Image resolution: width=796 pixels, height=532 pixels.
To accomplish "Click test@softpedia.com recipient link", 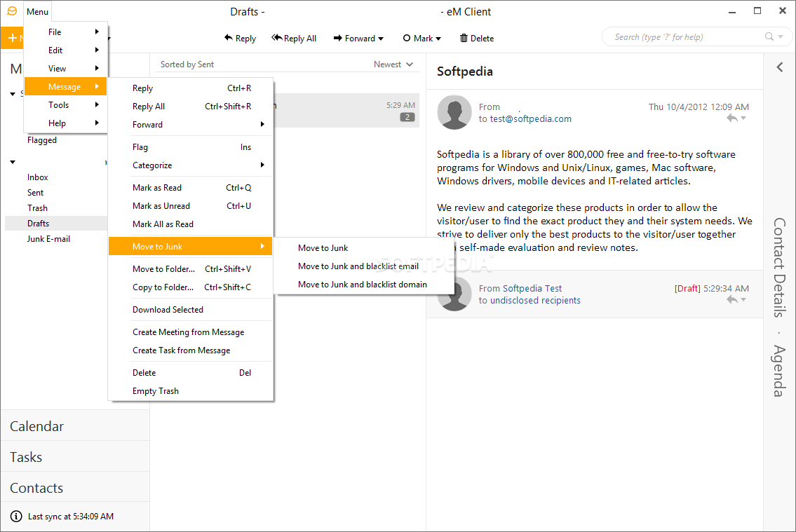I will click(530, 118).
